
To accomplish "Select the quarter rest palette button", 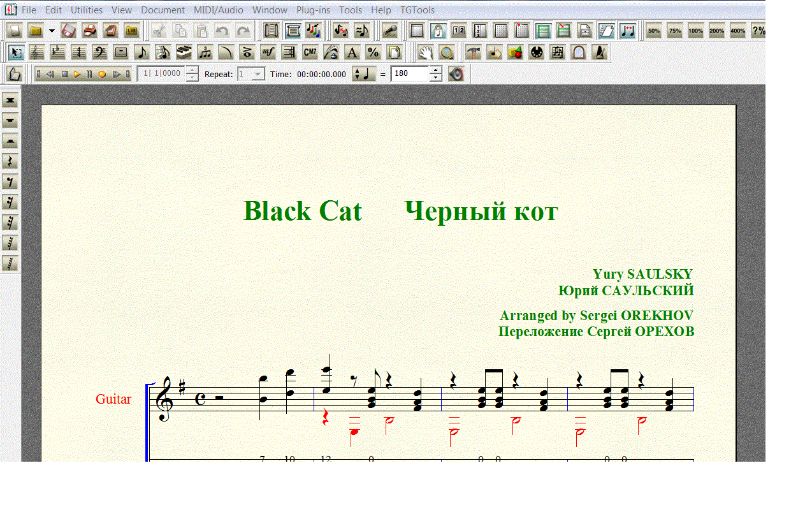I will tap(10, 161).
